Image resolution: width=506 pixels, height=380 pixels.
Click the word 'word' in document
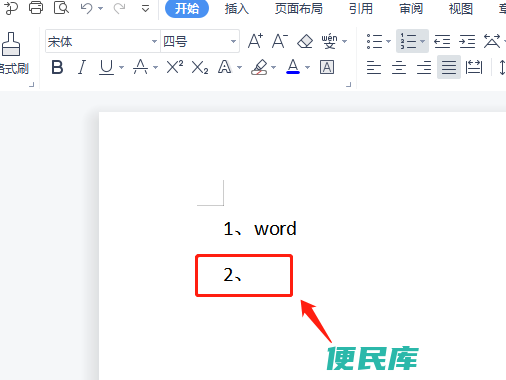[x=275, y=229]
